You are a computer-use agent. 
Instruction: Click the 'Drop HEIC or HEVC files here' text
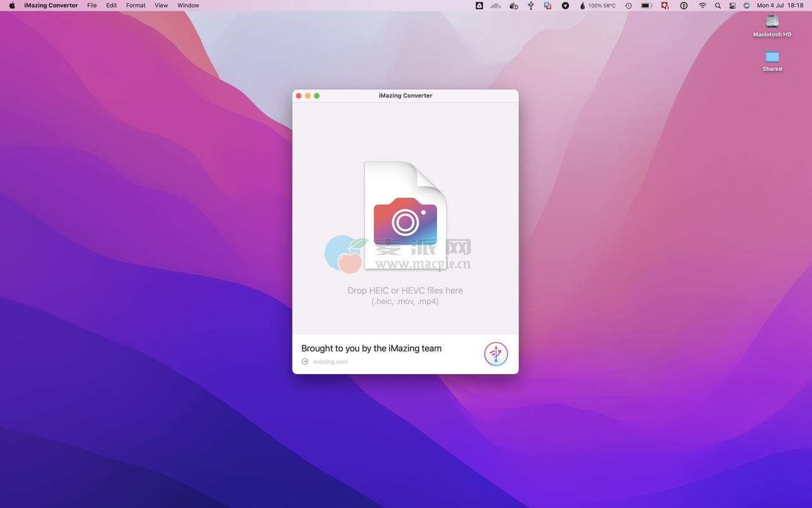coord(405,291)
